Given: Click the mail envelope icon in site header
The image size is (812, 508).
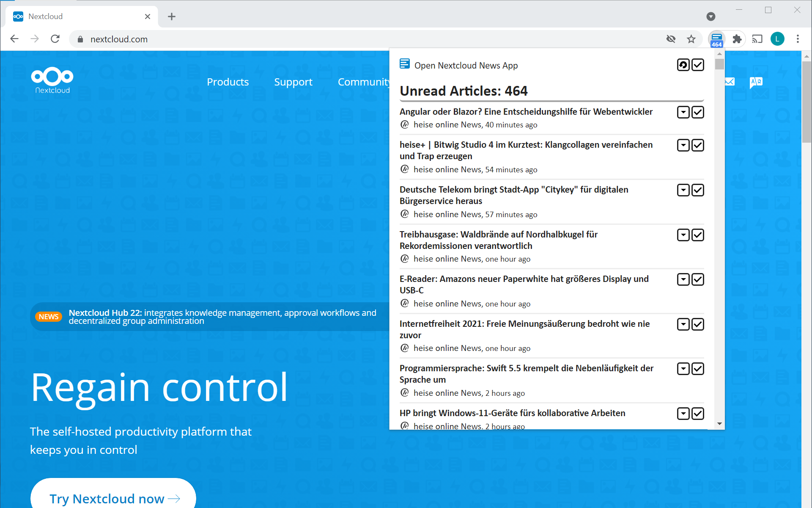Looking at the screenshot, I should point(730,82).
